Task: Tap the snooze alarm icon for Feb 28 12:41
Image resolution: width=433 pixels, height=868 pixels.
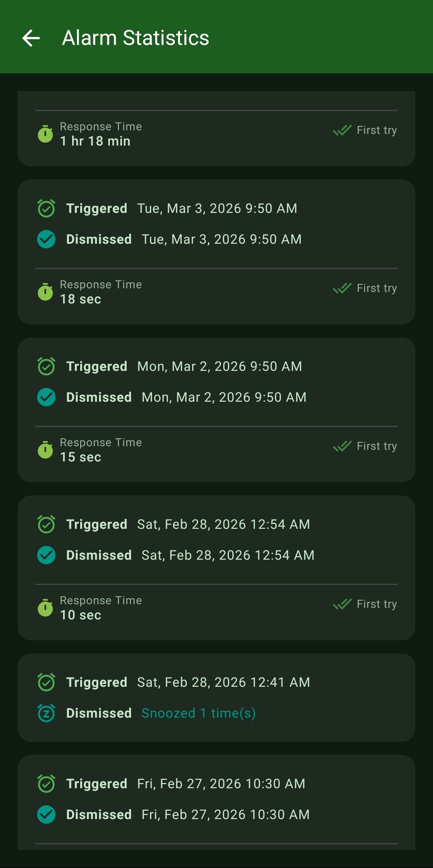Action: point(46,713)
